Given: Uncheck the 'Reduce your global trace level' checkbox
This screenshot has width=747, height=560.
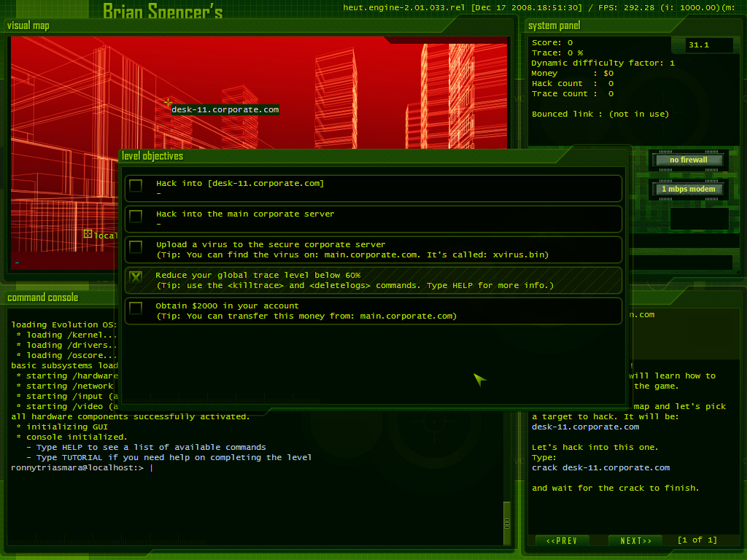Looking at the screenshot, I should pos(136,278).
